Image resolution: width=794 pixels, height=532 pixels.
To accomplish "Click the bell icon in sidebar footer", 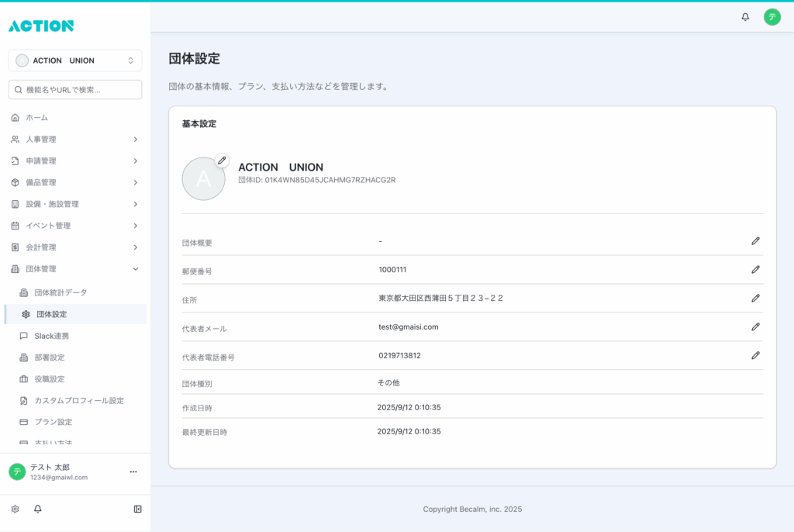I will pos(38,510).
